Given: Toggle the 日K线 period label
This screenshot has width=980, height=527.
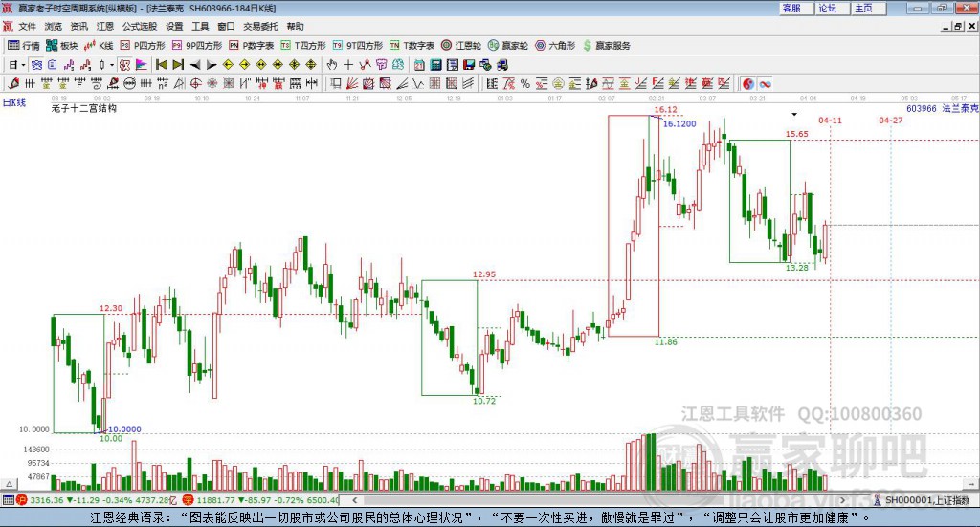Looking at the screenshot, I should pyautogui.click(x=14, y=102).
